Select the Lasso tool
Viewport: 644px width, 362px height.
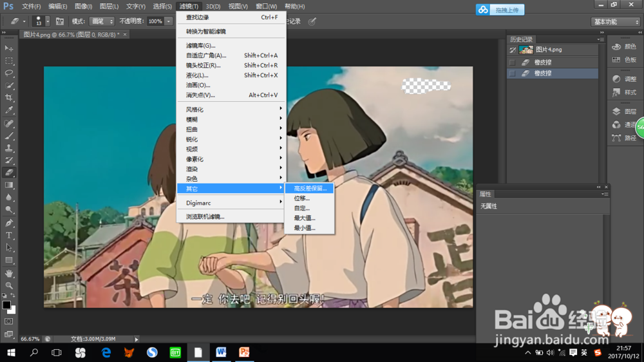(8, 73)
